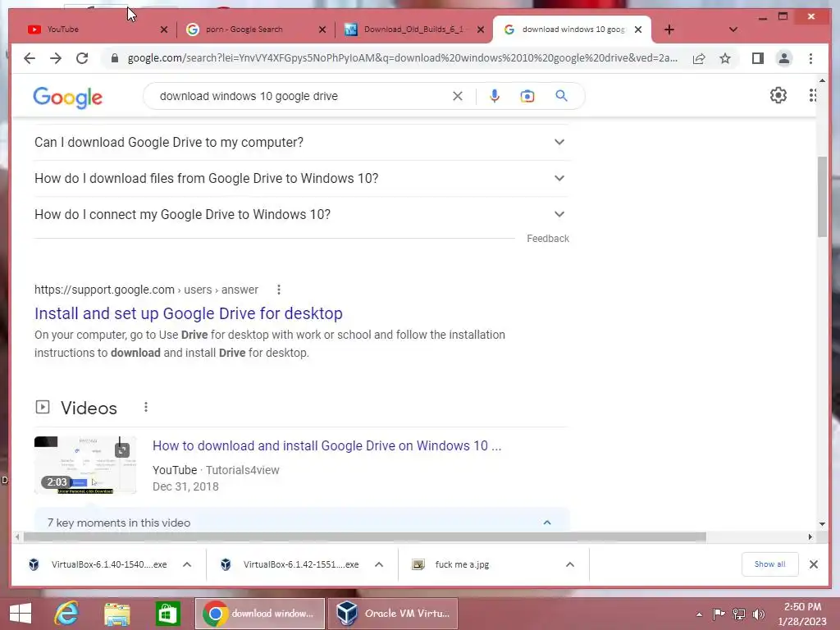
Task: Play the 2:03 video thumbnail
Action: 85,465
